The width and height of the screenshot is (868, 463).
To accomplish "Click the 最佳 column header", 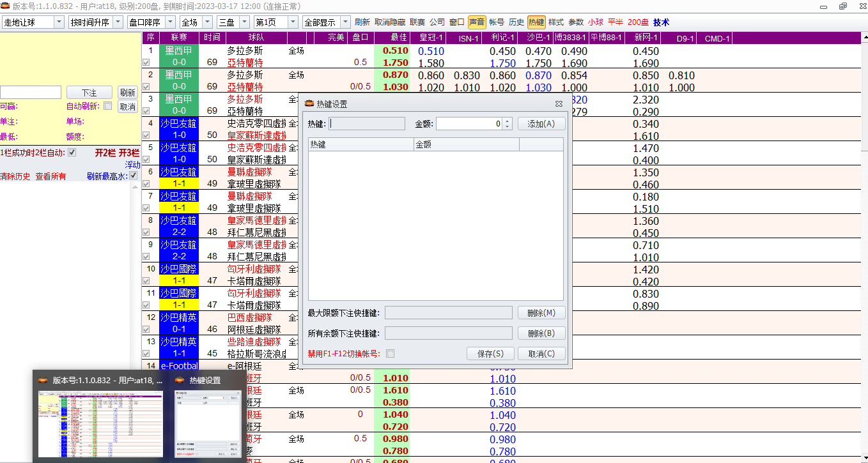I will 391,38.
